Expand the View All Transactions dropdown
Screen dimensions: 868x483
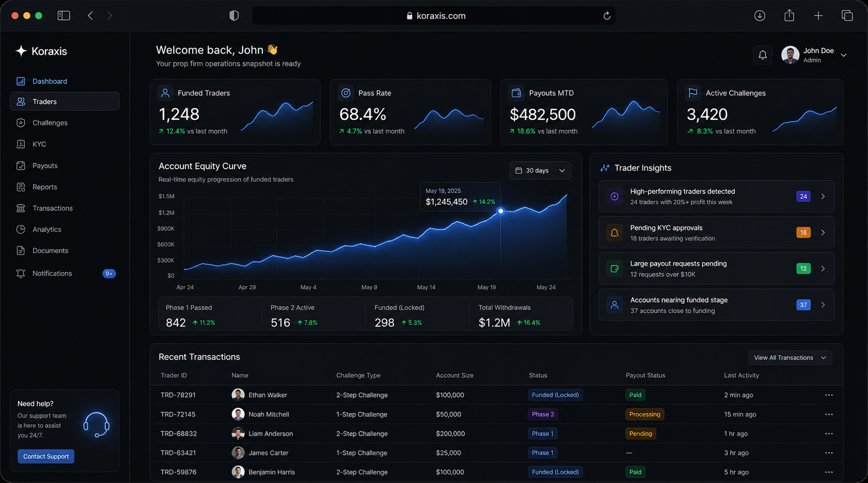[790, 358]
